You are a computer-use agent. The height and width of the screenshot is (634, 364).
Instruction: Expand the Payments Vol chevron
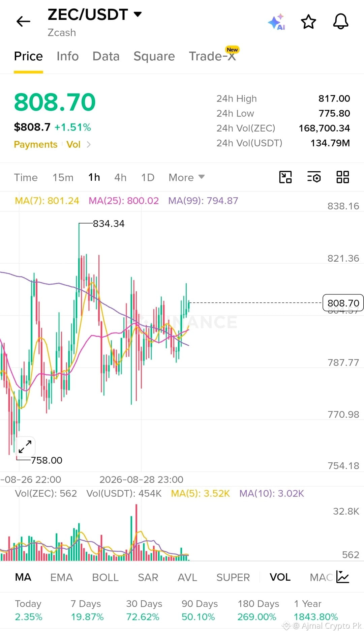pos(89,145)
